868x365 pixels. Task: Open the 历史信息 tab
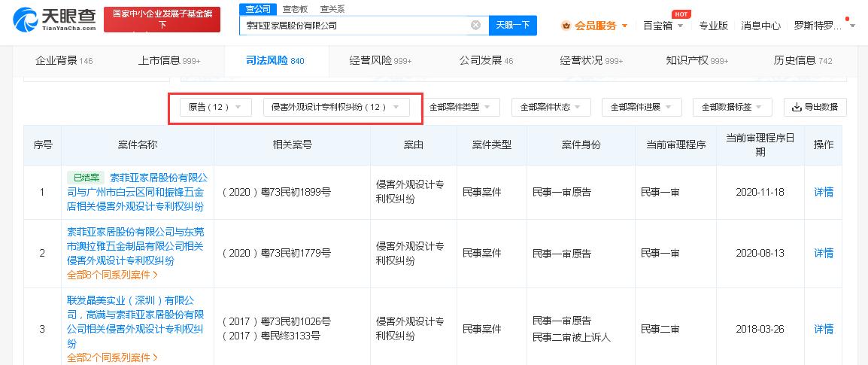click(803, 61)
